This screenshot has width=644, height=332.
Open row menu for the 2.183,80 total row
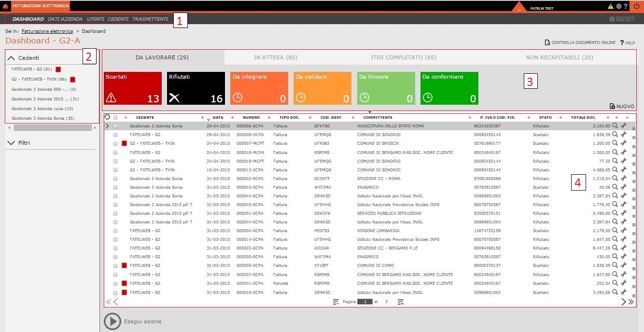tap(633, 129)
